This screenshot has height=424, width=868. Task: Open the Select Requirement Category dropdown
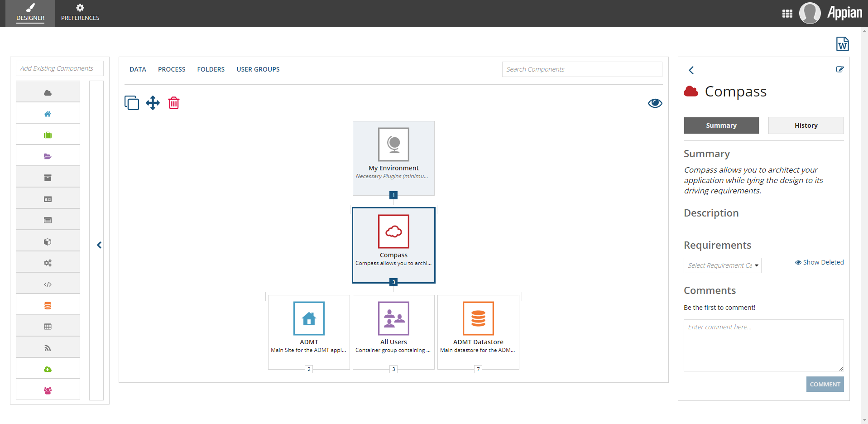click(x=722, y=265)
